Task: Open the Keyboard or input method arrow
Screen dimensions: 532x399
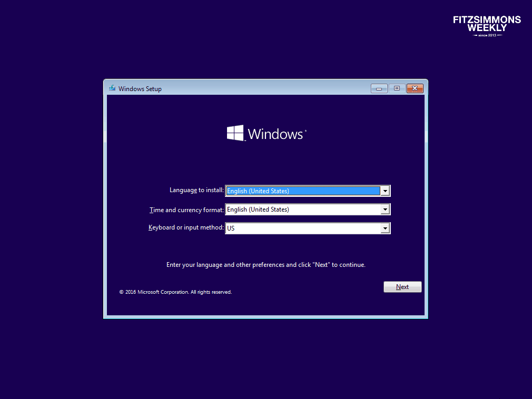Action: click(386, 228)
